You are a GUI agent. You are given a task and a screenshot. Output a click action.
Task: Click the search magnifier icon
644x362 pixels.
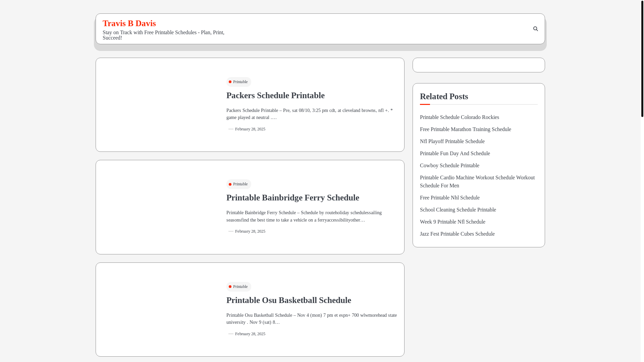tap(535, 29)
